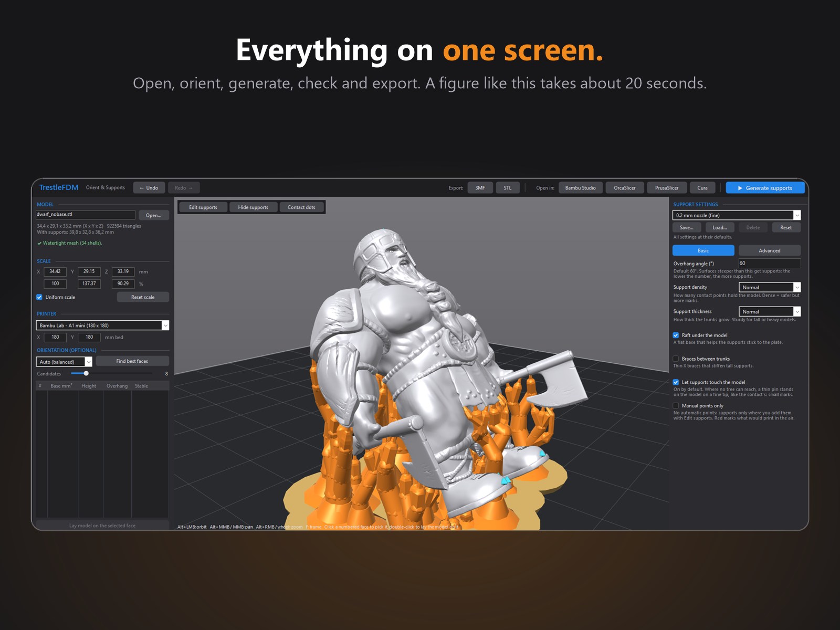840x630 pixels.
Task: Click the Overhang column header
Action: [117, 386]
